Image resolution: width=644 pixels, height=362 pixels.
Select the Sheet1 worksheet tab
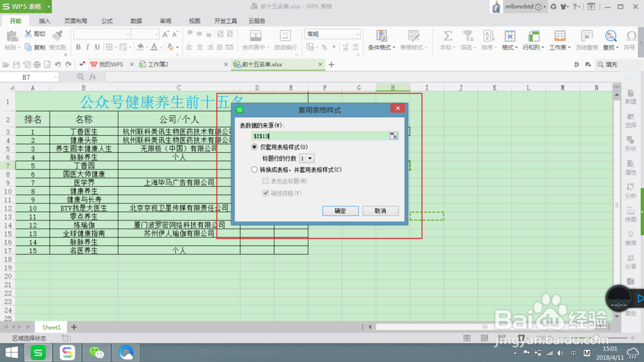tap(52, 327)
